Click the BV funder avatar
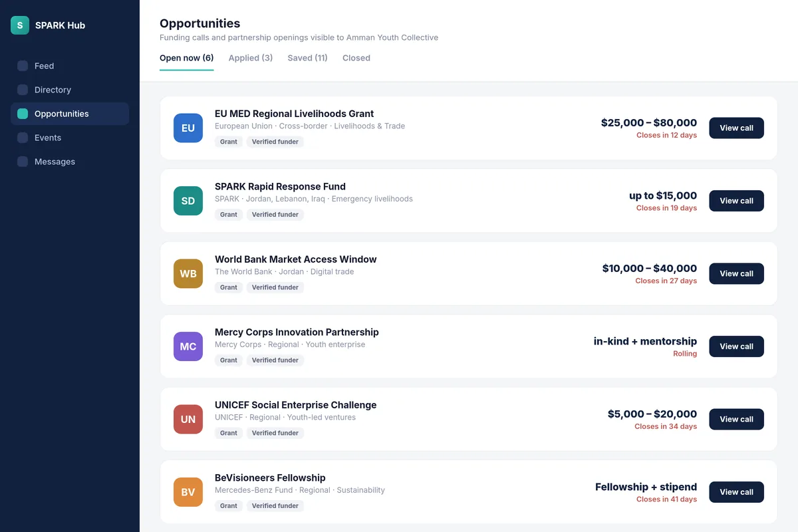 pos(188,492)
